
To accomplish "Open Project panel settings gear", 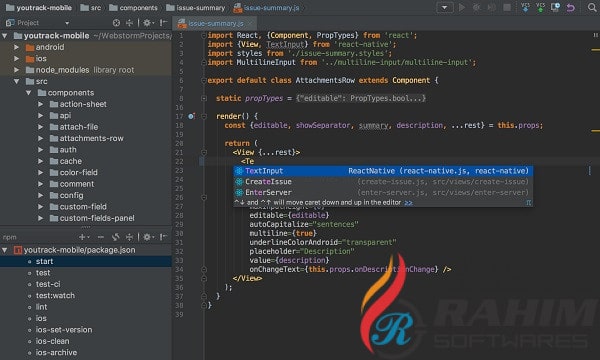I will (148, 23).
